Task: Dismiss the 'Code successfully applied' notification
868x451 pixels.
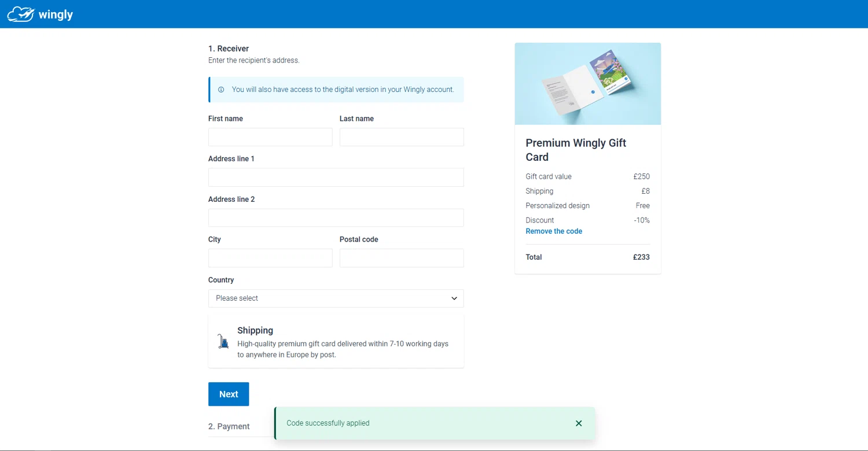Action: click(579, 423)
